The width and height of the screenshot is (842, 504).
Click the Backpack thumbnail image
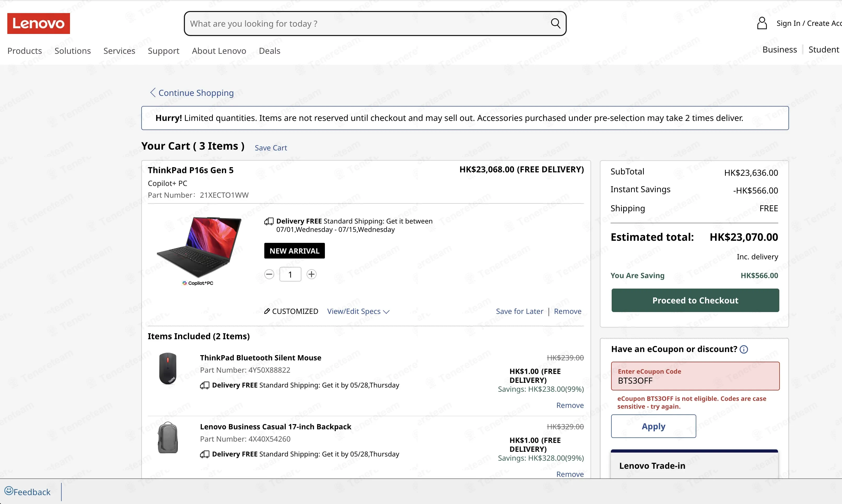168,437
